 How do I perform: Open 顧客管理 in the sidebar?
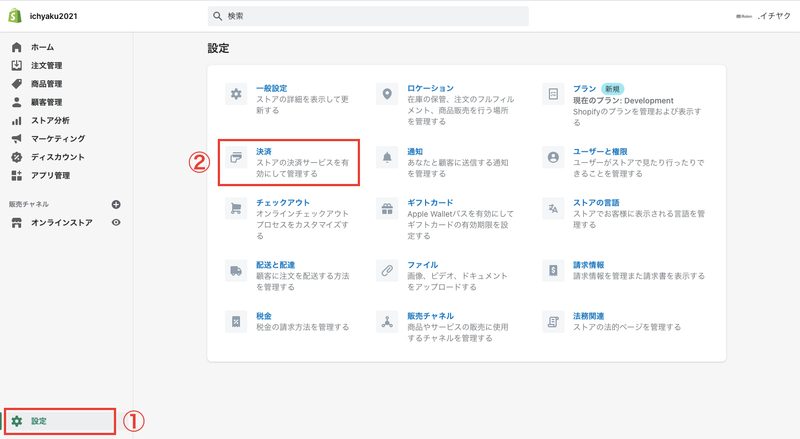point(46,102)
